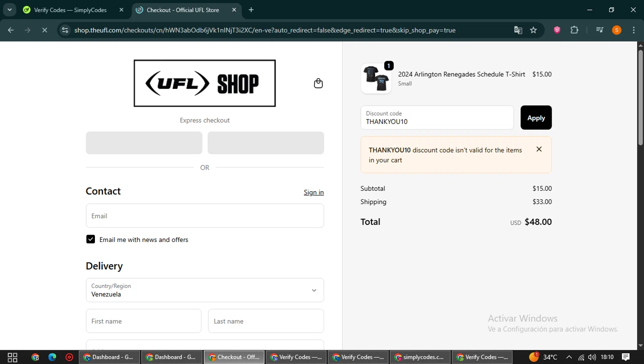Screen dimensions: 644x364
Task: Stop loading the page
Action: pyautogui.click(x=44, y=30)
